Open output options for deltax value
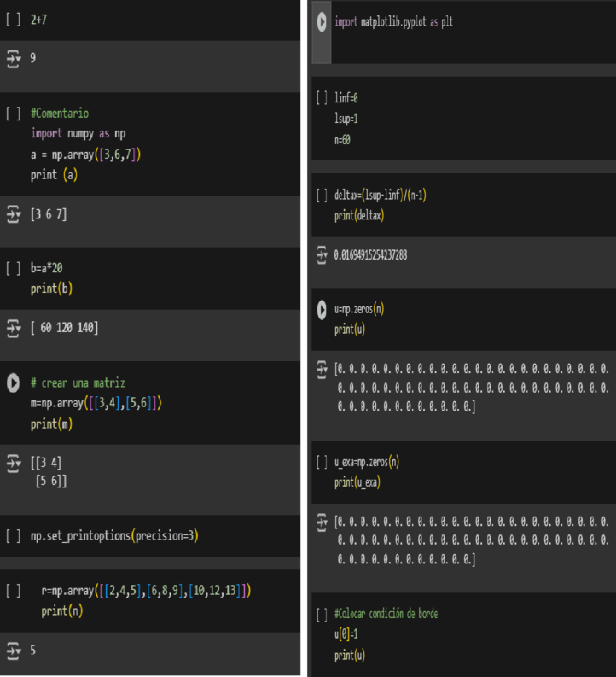 tap(322, 254)
